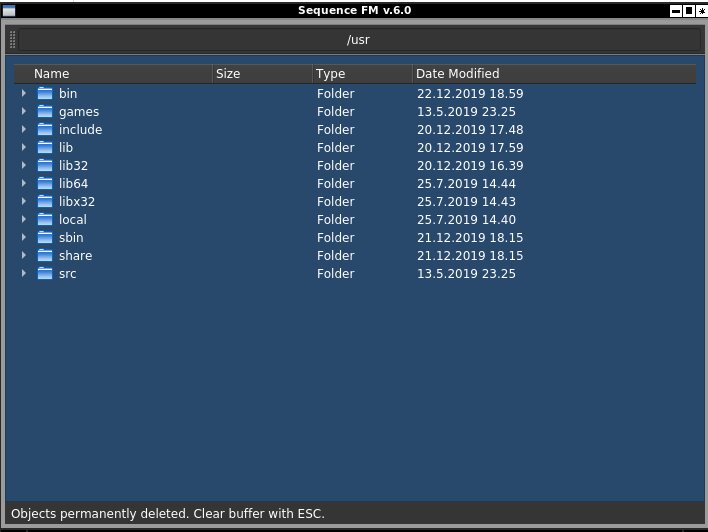Expand the include folder tree arrow
708x532 pixels.
point(23,130)
